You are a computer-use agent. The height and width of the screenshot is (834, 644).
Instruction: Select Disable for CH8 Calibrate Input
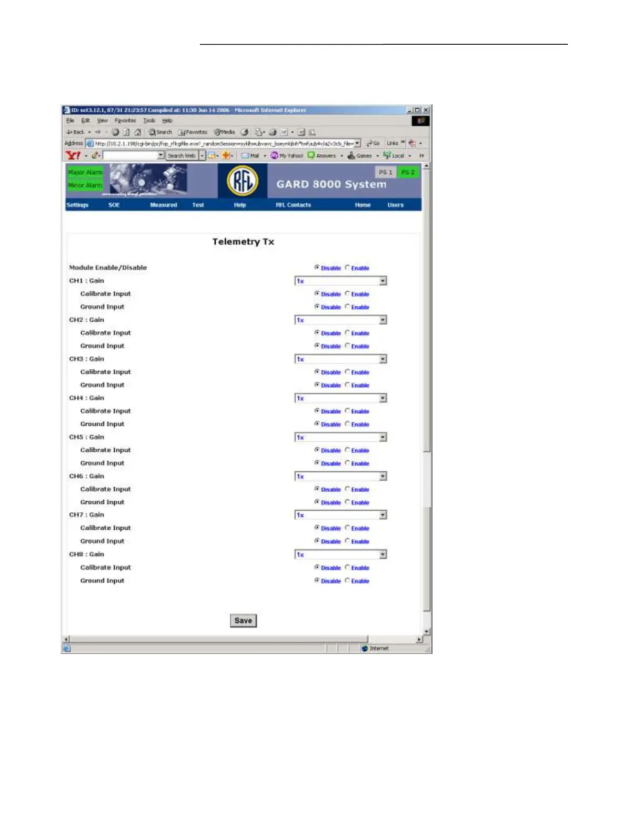[x=317, y=567]
